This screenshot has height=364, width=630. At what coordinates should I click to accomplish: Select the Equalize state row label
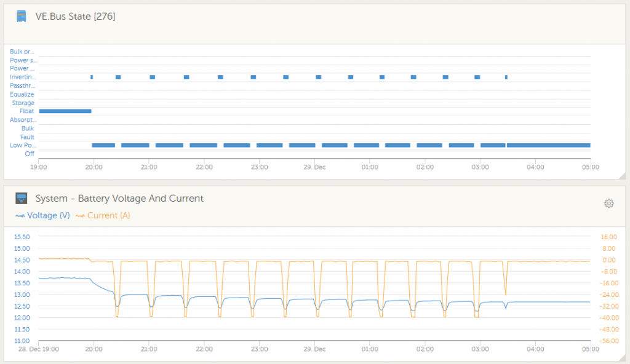coord(22,95)
